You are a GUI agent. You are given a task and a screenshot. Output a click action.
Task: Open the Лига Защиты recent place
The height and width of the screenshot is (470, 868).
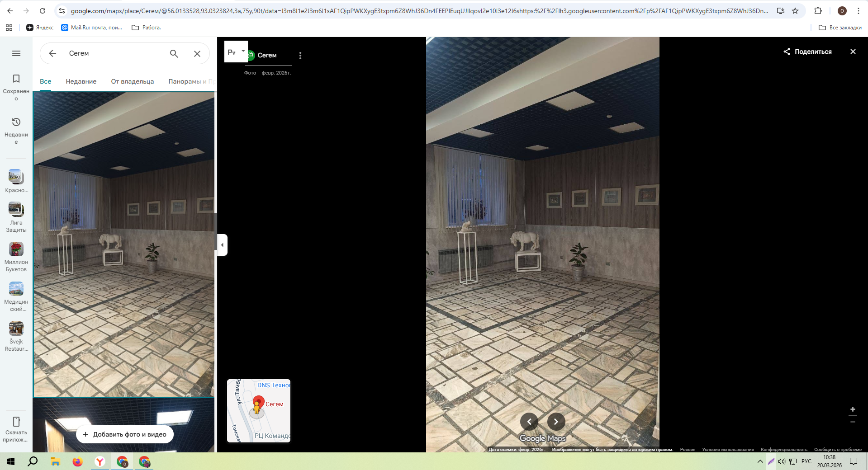(16, 217)
